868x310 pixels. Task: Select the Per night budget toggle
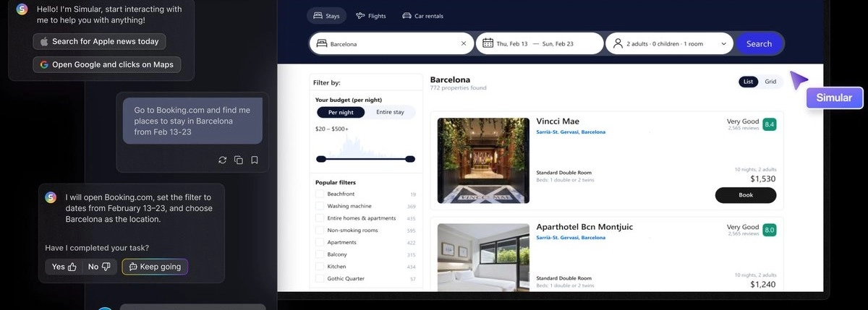341,113
